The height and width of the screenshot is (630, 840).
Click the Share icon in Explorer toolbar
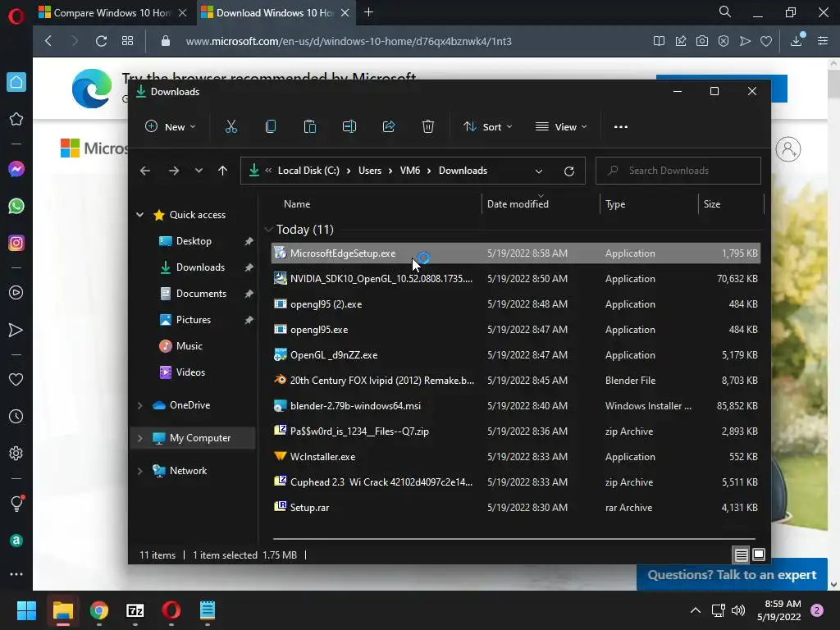click(388, 127)
